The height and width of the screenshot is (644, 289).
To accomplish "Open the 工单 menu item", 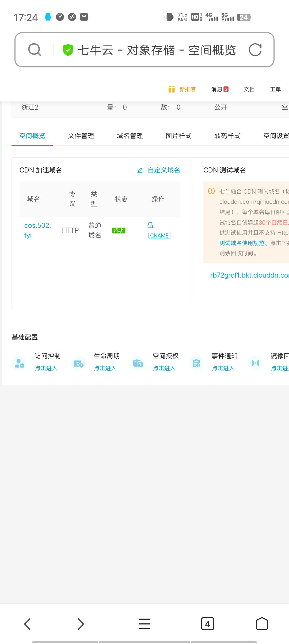I will point(275,89).
